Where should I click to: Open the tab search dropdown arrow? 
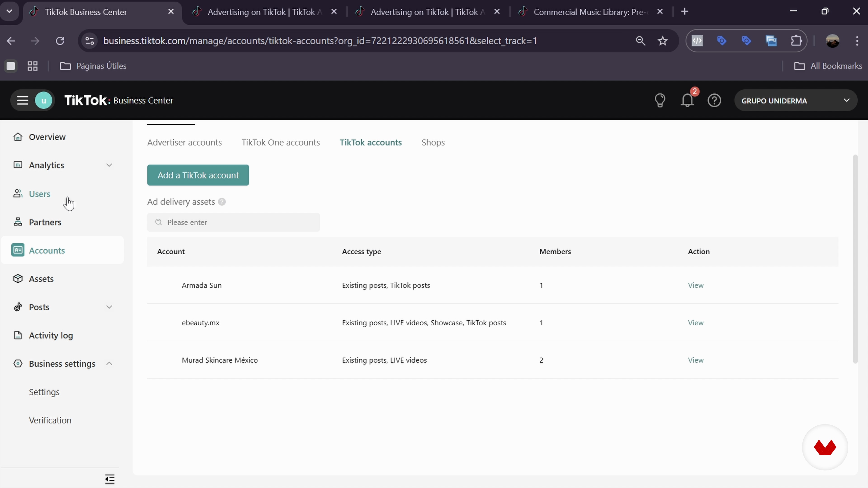click(9, 12)
